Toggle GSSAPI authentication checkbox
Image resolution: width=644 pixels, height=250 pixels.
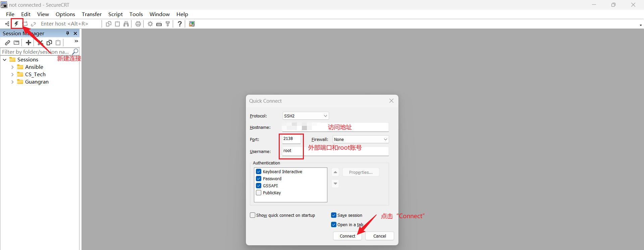tap(259, 186)
